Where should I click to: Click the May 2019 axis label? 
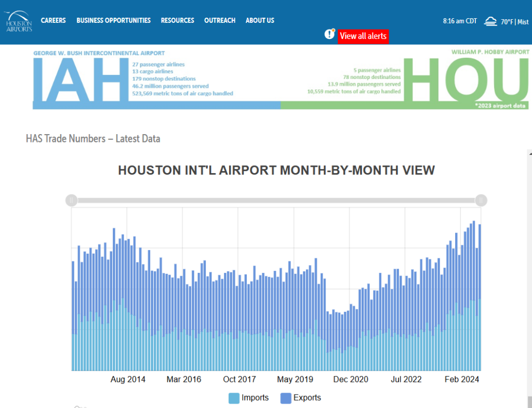pos(295,379)
